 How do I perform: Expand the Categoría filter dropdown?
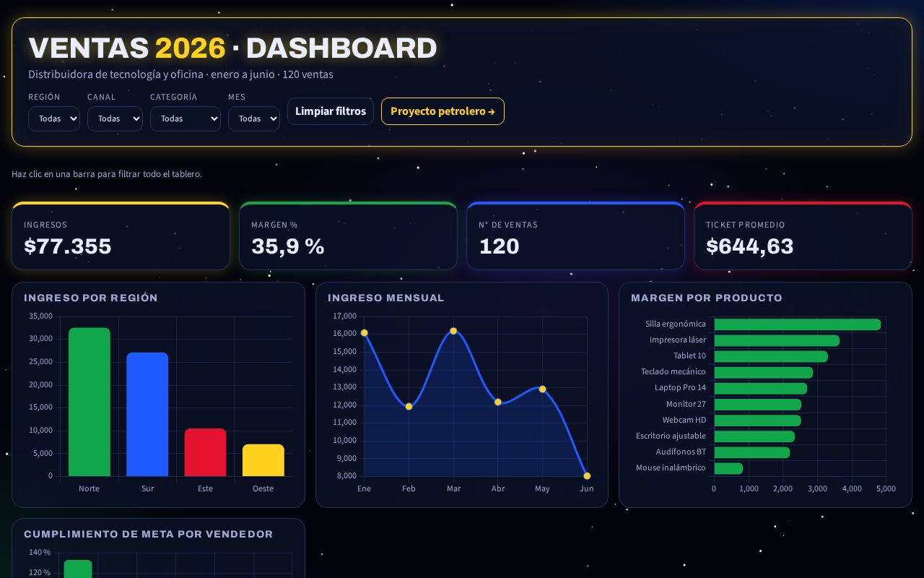tap(186, 118)
